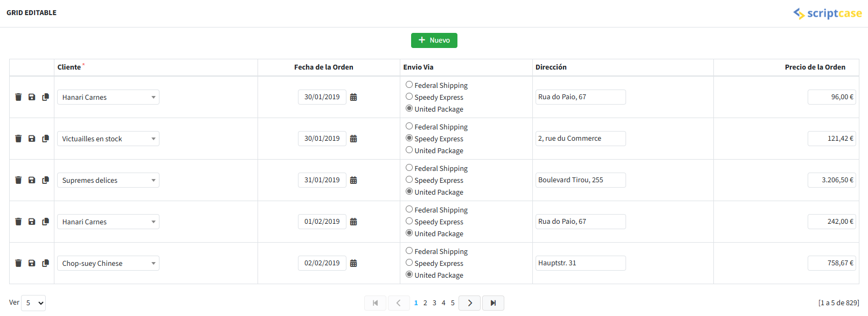Open the calendar picker for date 30/01/2019
Screen dimensions: 868x316
353,97
